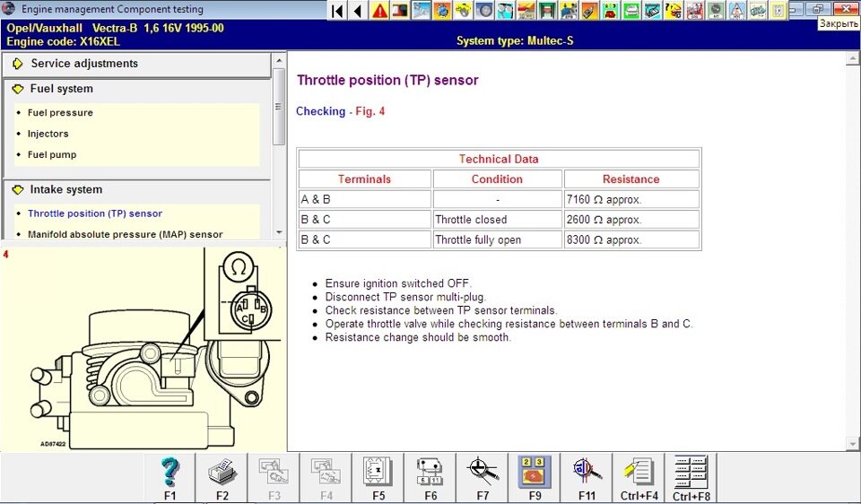The height and width of the screenshot is (504, 861).
Task: Go to the first page arrow icon
Action: 338,11
